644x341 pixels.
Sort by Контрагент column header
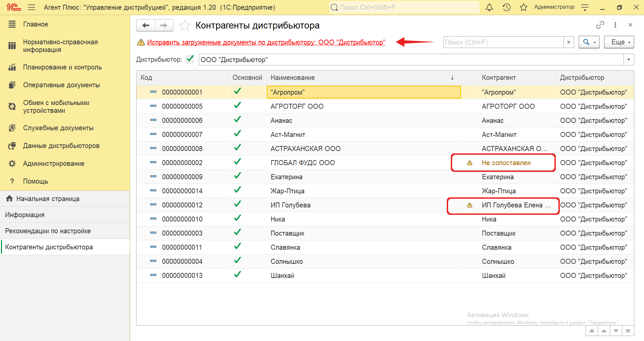click(517, 78)
